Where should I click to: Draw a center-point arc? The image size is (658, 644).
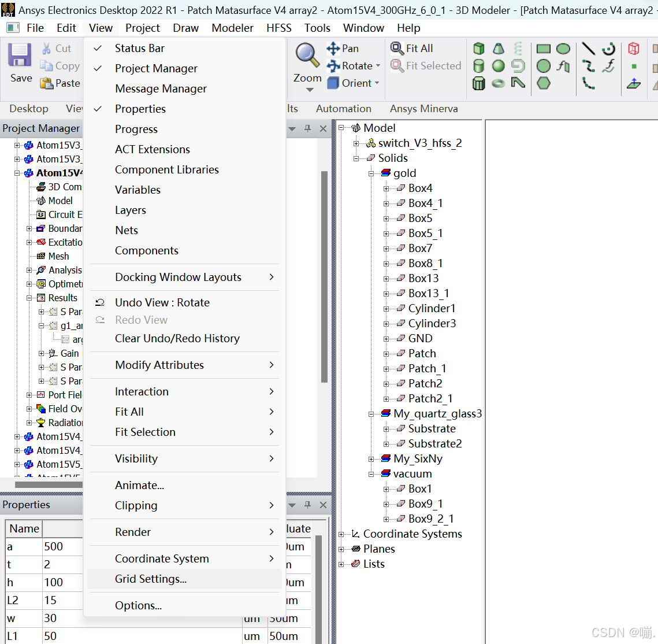tap(608, 49)
